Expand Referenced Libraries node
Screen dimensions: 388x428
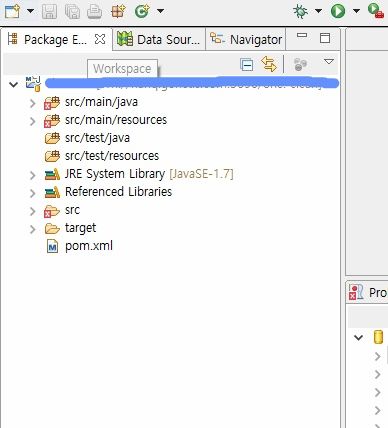(x=32, y=193)
